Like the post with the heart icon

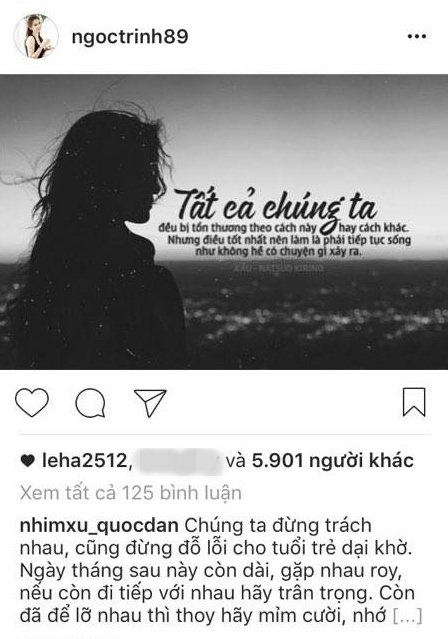pos(32,403)
